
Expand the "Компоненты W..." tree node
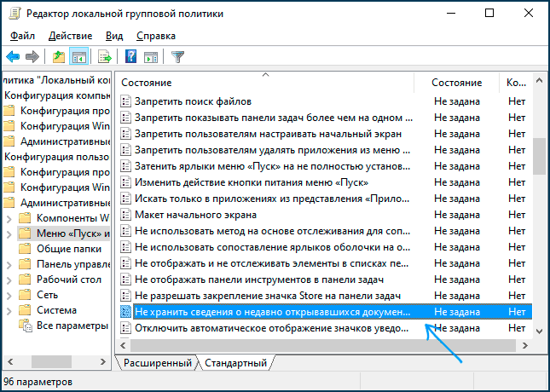[x=9, y=219]
